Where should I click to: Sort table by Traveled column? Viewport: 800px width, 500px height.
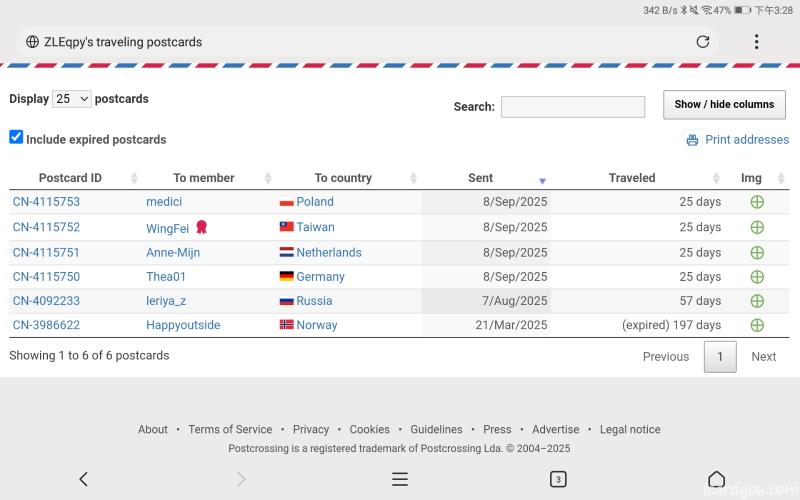pyautogui.click(x=632, y=178)
